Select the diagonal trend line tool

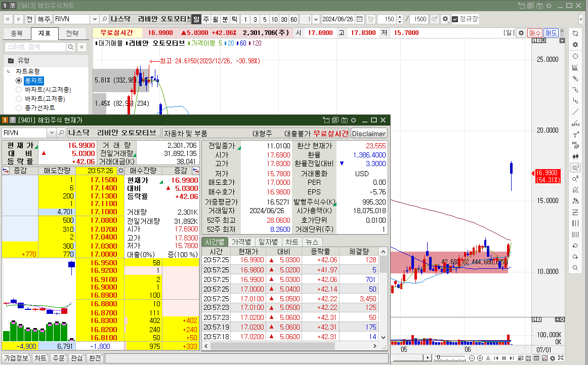point(575,112)
